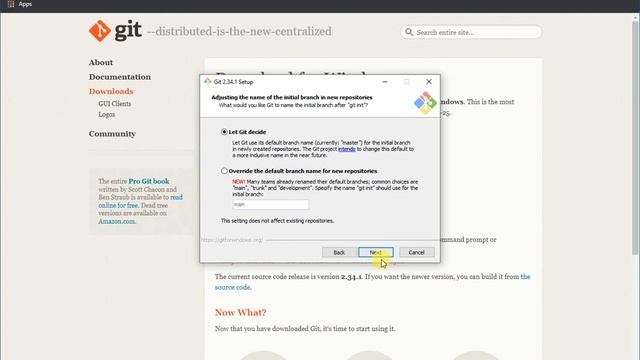Click the Apps grid icon in the bookmarks bar
Screen dimensions: 640x360
(x=11, y=4)
